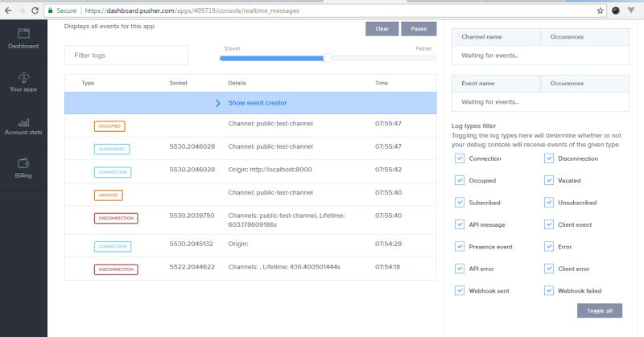Click the Time column header
The image size is (644, 337).
[381, 83]
